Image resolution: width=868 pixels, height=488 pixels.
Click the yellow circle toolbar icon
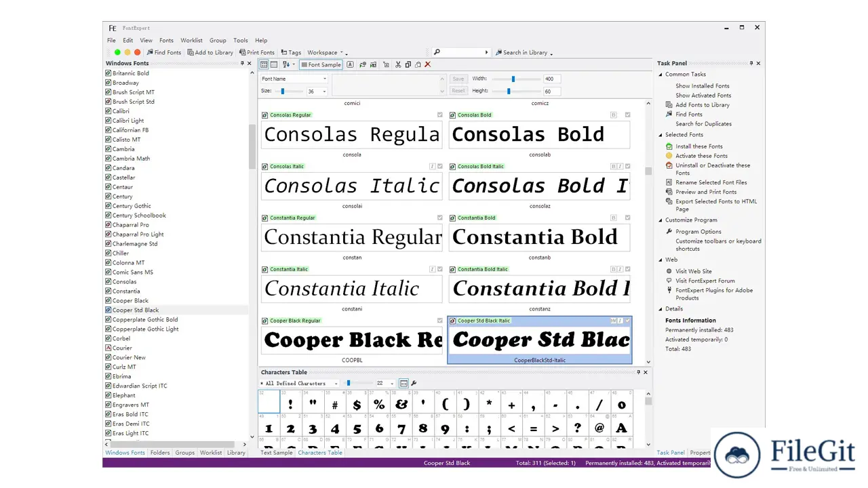pos(127,52)
